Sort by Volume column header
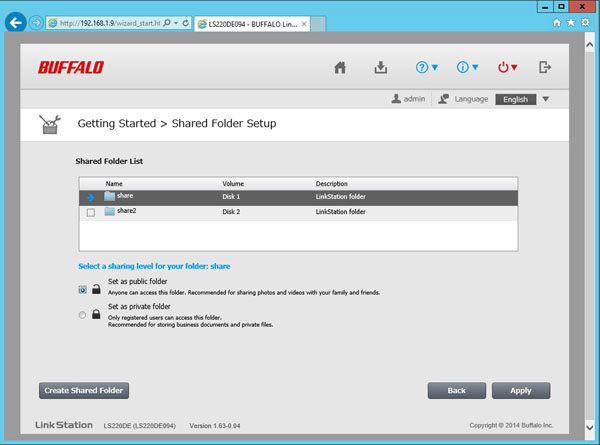 tap(233, 184)
